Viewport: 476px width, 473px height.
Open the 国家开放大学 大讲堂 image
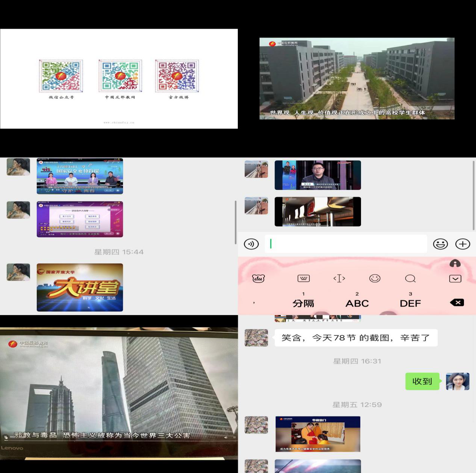point(80,287)
